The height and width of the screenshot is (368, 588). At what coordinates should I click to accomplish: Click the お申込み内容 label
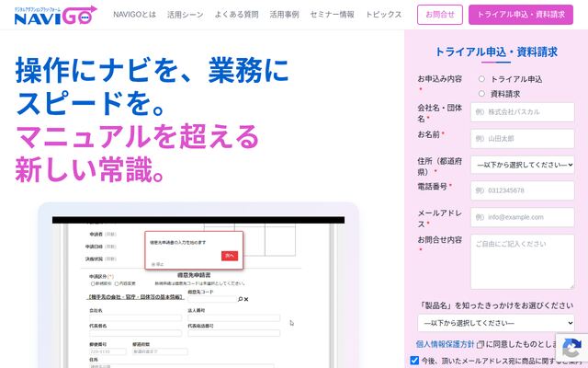(x=439, y=79)
